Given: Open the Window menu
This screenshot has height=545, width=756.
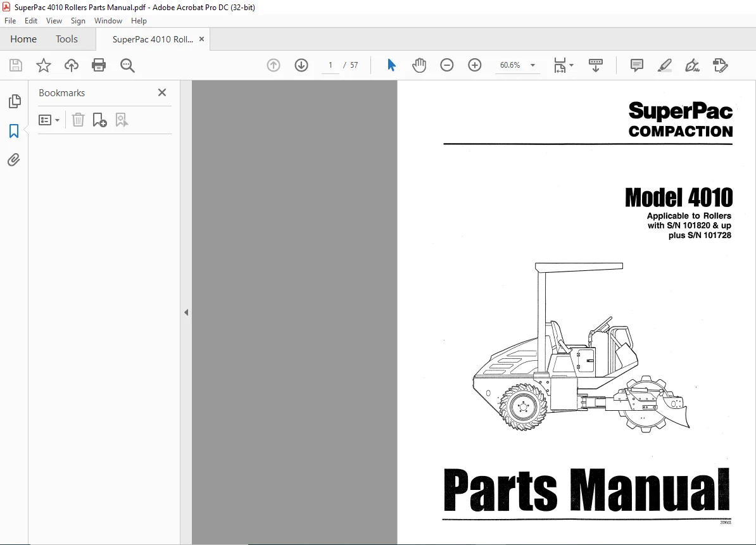Looking at the screenshot, I should pos(108,21).
